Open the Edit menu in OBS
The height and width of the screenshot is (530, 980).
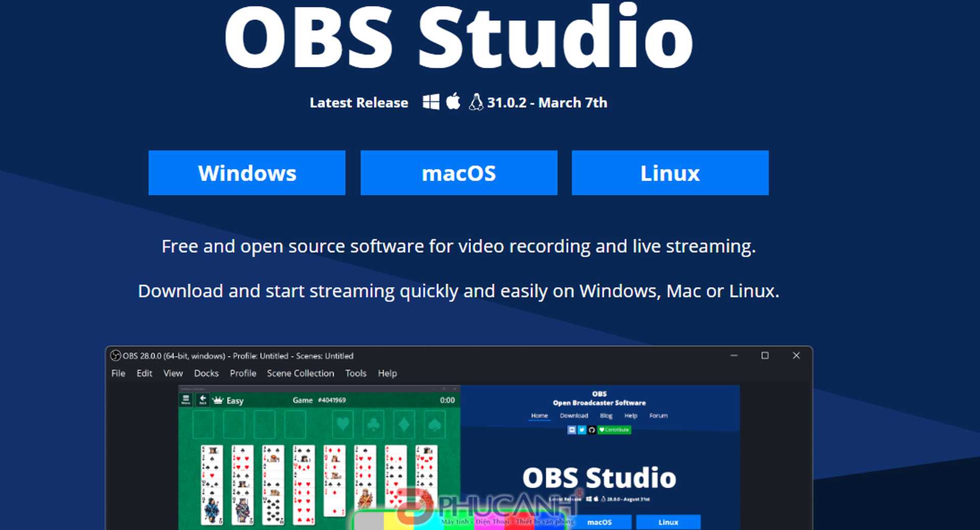(144, 373)
